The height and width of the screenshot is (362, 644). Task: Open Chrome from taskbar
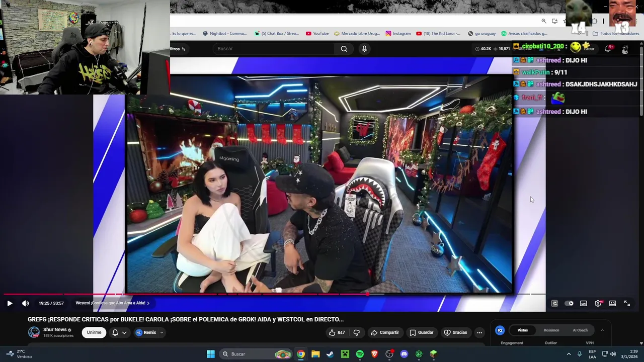[x=300, y=354]
